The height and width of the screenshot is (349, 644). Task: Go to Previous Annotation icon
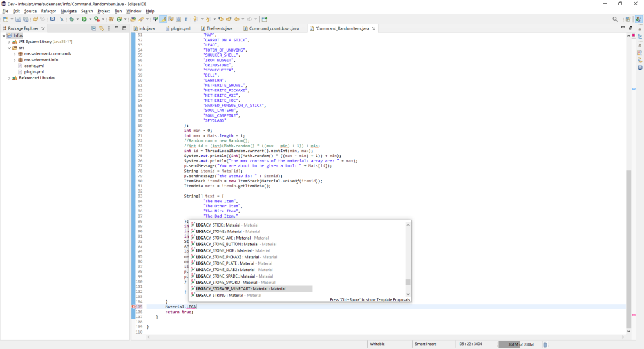pyautogui.click(x=208, y=19)
